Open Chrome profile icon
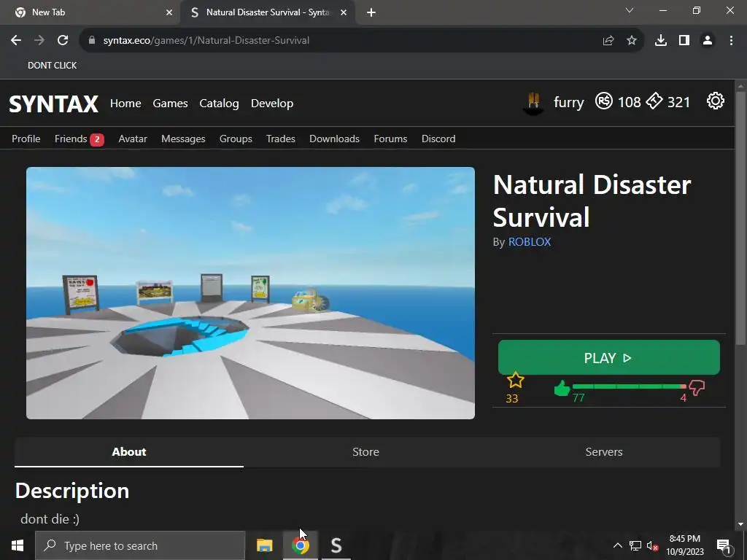This screenshot has height=560, width=747. [708, 41]
